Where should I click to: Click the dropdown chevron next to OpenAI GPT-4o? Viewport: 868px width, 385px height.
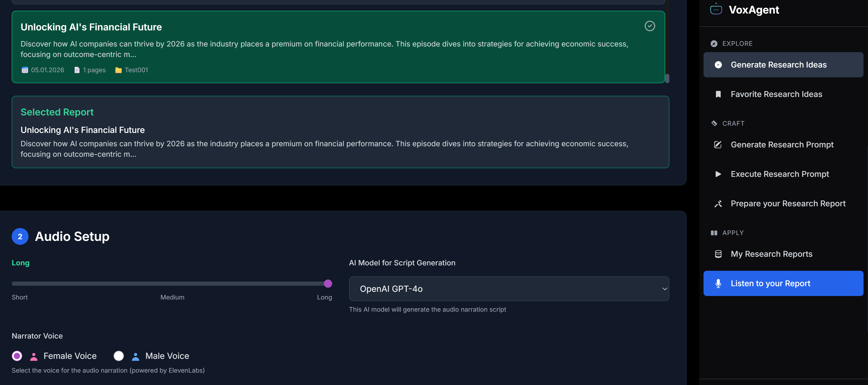[x=664, y=289]
